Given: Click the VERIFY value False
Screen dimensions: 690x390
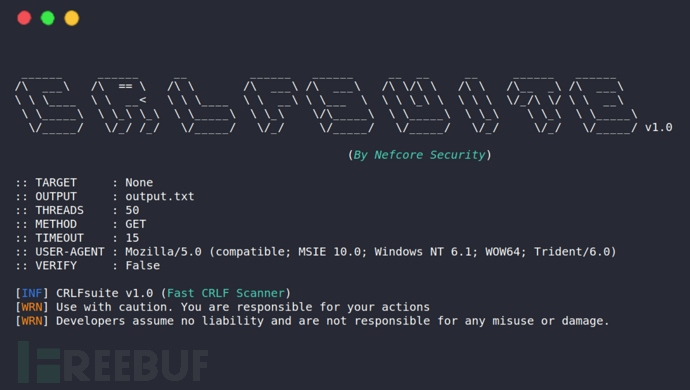Looking at the screenshot, I should pyautogui.click(x=143, y=265).
